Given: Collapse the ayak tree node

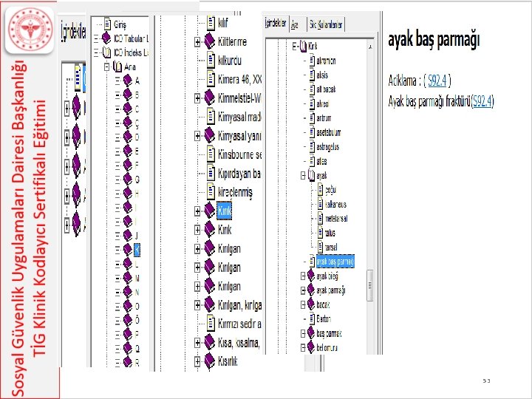Looking at the screenshot, I should [x=303, y=175].
